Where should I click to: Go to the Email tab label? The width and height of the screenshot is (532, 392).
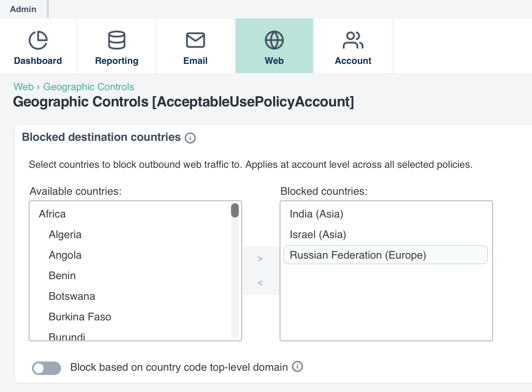[x=196, y=61]
